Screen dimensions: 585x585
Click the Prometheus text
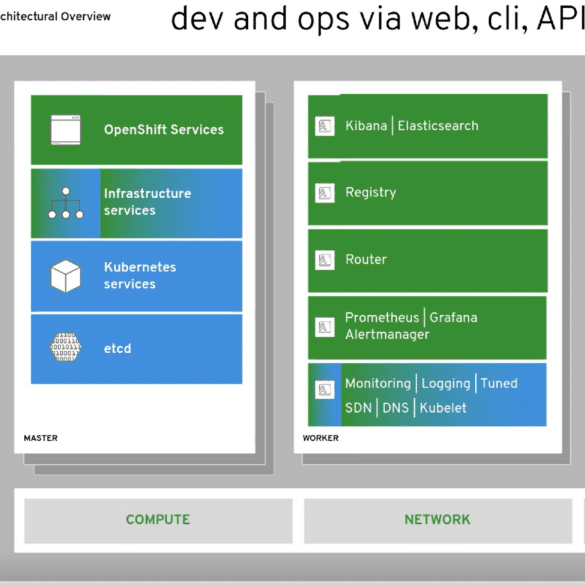click(x=382, y=317)
